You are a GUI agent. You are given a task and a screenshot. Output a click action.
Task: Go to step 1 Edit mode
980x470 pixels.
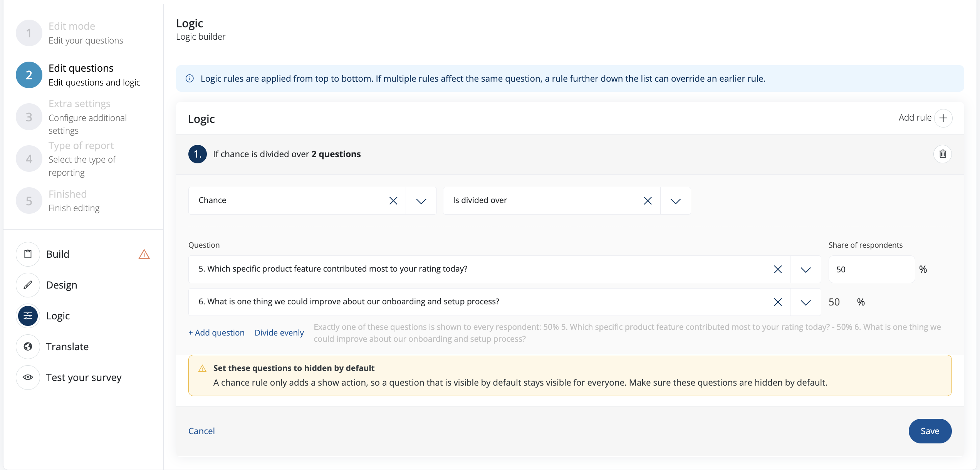[70, 33]
